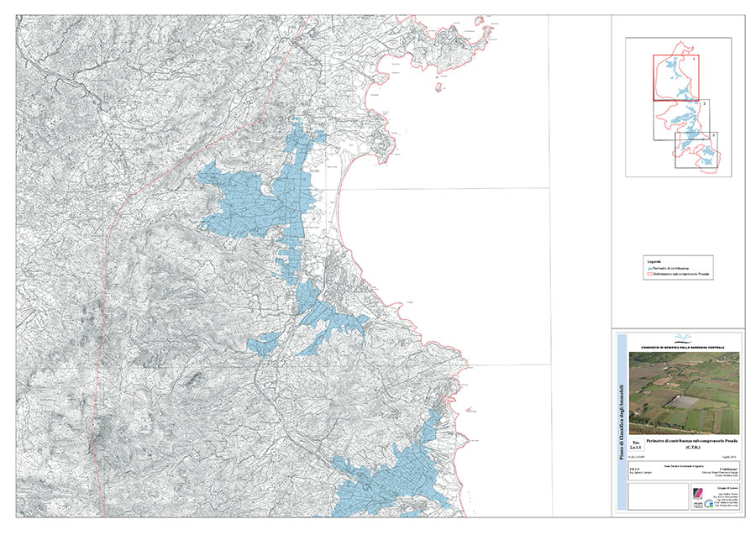Click 'Consorzio di Bonifica della Sardegna Centrale' heading
Viewport: 756px width, 535px height.
pyautogui.click(x=682, y=347)
